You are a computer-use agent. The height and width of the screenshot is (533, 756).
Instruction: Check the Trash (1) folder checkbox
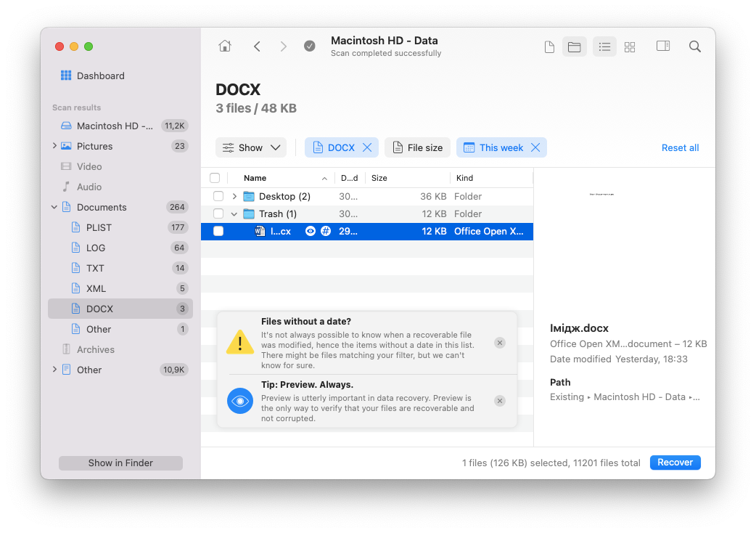click(218, 213)
